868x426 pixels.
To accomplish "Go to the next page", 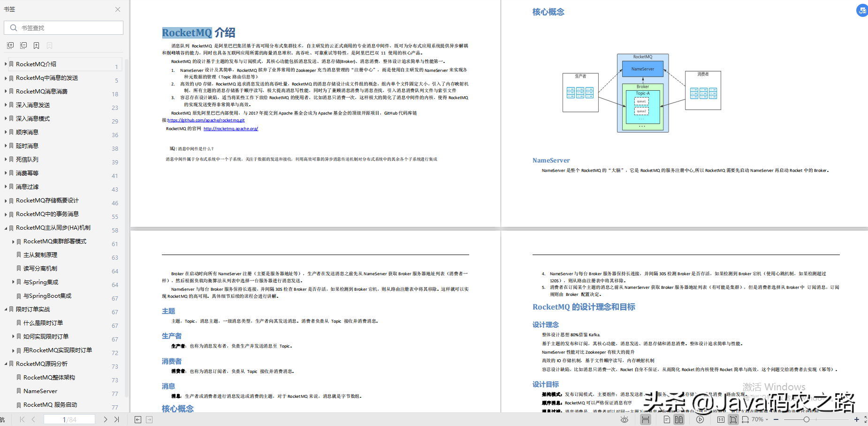I will (106, 419).
